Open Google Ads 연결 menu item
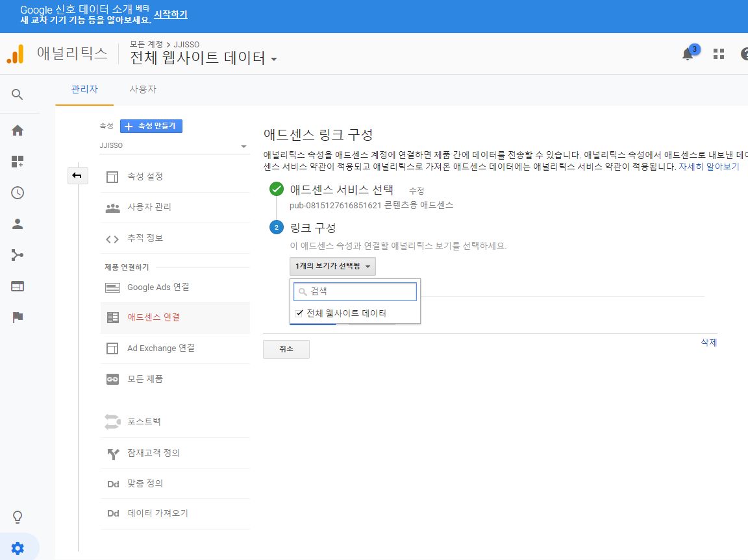The image size is (748, 560). [x=175, y=287]
